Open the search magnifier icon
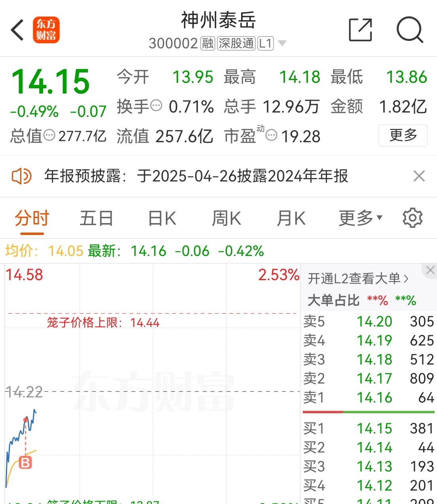This screenshot has width=437, height=504. (410, 30)
